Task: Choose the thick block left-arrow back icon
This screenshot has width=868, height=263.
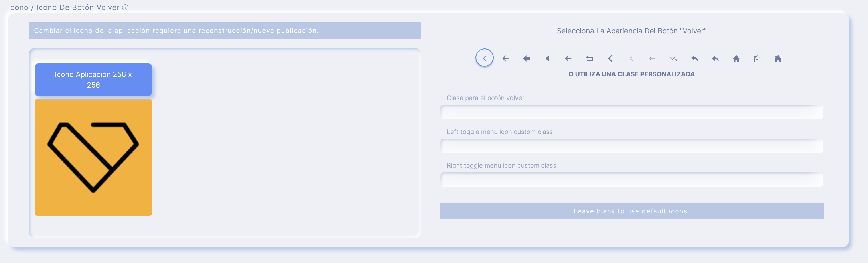Action: click(x=526, y=58)
